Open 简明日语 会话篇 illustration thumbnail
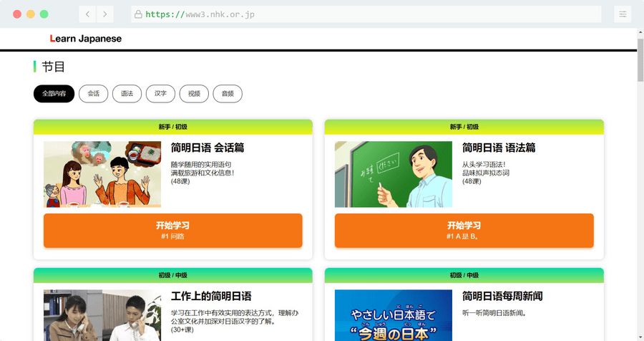Image resolution: width=644 pixels, height=341 pixels. pyautogui.click(x=102, y=174)
